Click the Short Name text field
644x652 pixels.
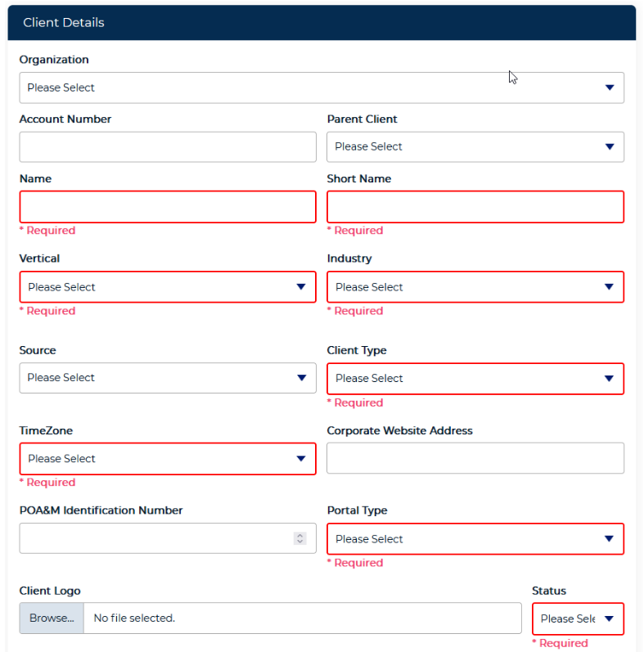click(x=475, y=207)
